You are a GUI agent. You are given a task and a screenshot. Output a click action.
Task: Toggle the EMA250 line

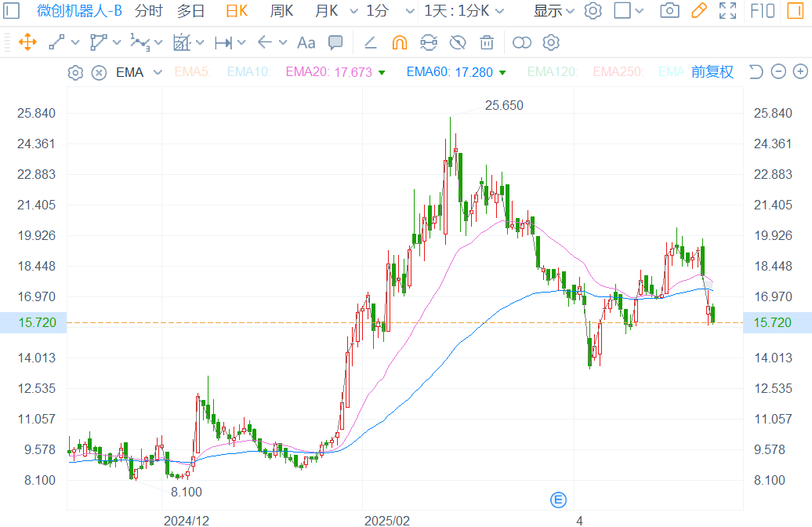pyautogui.click(x=618, y=72)
